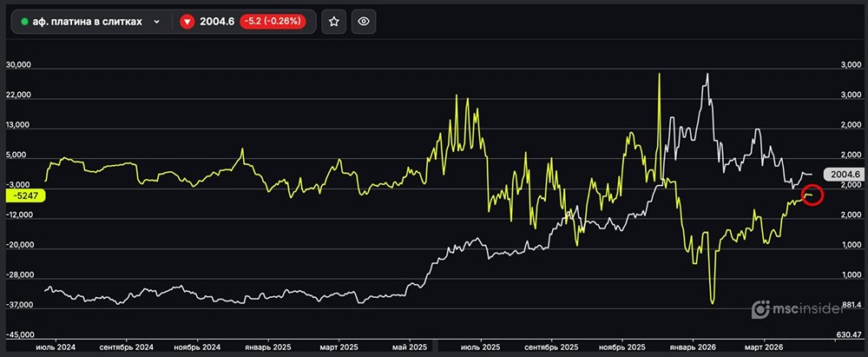Click the '-12,000' left axis label
The height and width of the screenshot is (357, 868).
coord(17,215)
